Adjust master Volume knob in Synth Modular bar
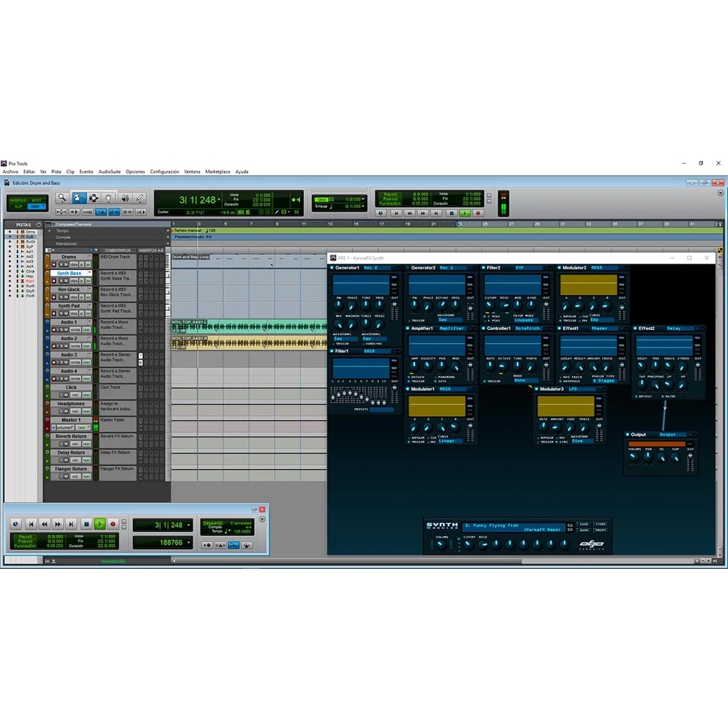 [441, 545]
